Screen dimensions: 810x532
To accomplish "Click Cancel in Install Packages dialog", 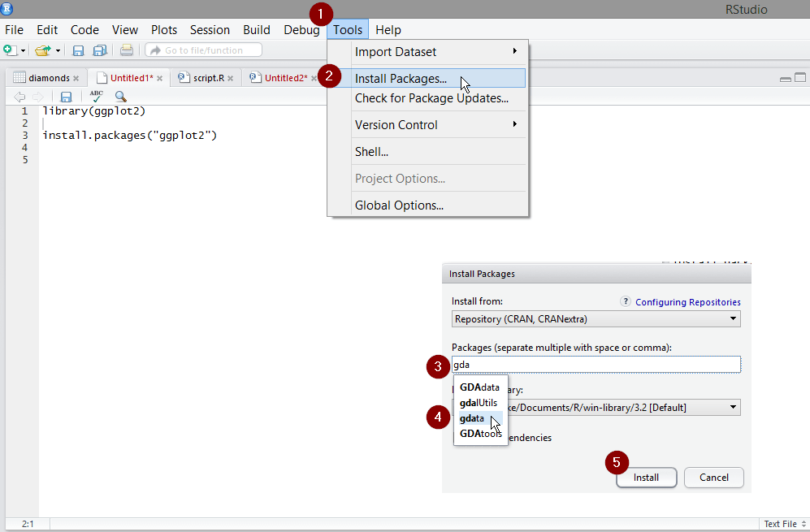I will (714, 478).
